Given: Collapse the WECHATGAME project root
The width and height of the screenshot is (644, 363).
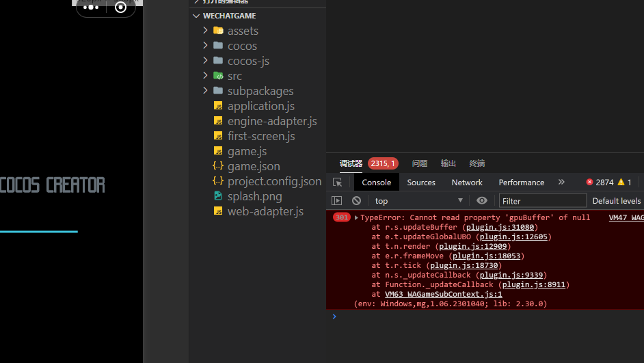Looking at the screenshot, I should [197, 16].
